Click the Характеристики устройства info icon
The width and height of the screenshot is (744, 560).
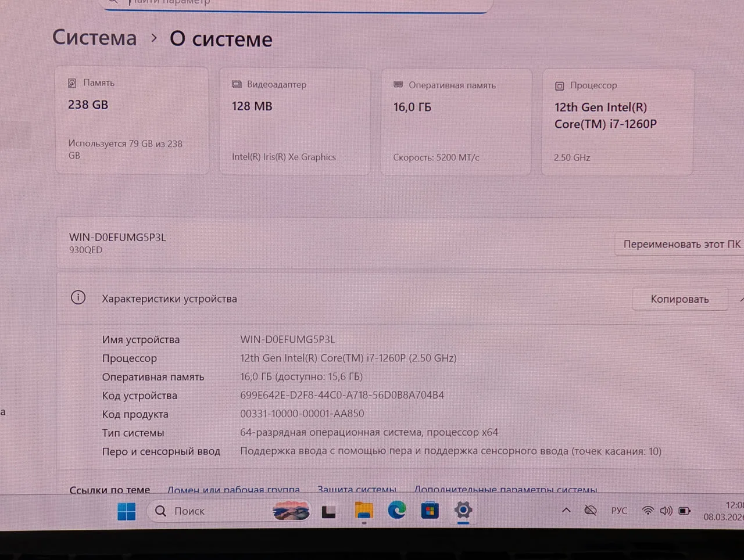click(78, 298)
